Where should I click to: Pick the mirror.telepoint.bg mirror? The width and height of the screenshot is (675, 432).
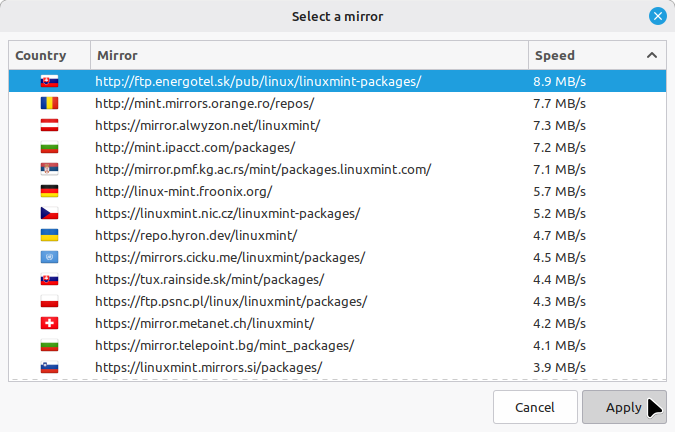coord(224,345)
